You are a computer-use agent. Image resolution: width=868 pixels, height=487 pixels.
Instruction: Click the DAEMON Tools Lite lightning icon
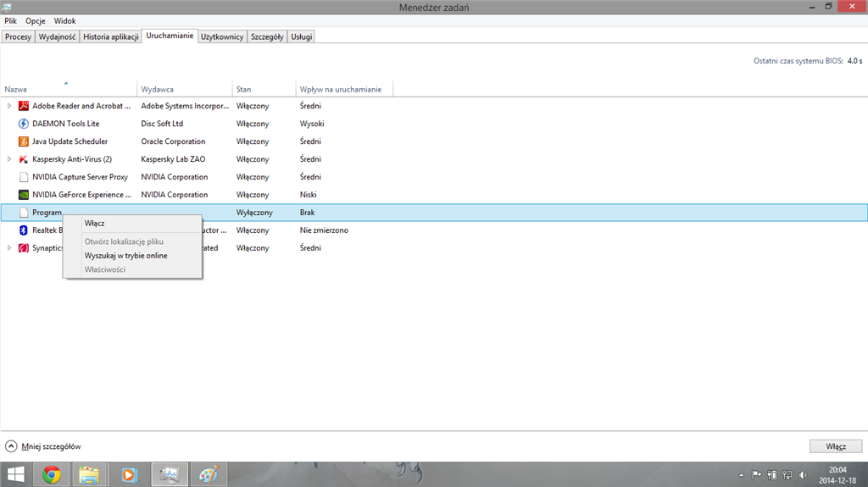[x=23, y=124]
